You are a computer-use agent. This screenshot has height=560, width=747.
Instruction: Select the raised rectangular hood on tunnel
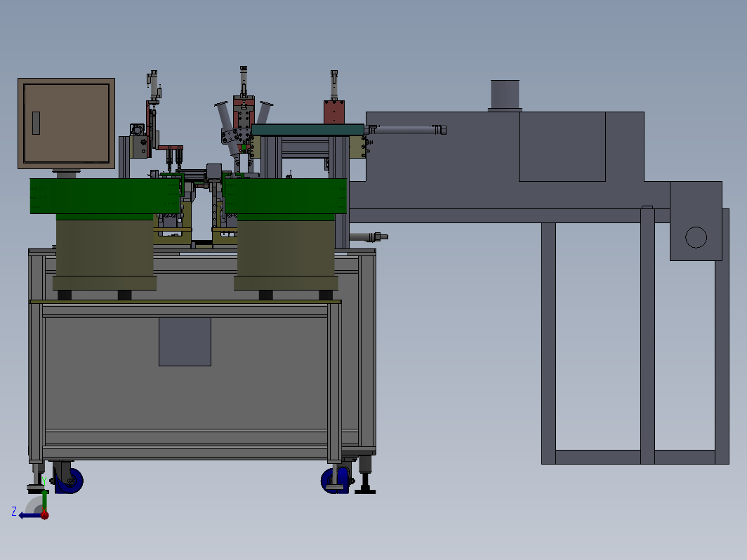coord(562,147)
